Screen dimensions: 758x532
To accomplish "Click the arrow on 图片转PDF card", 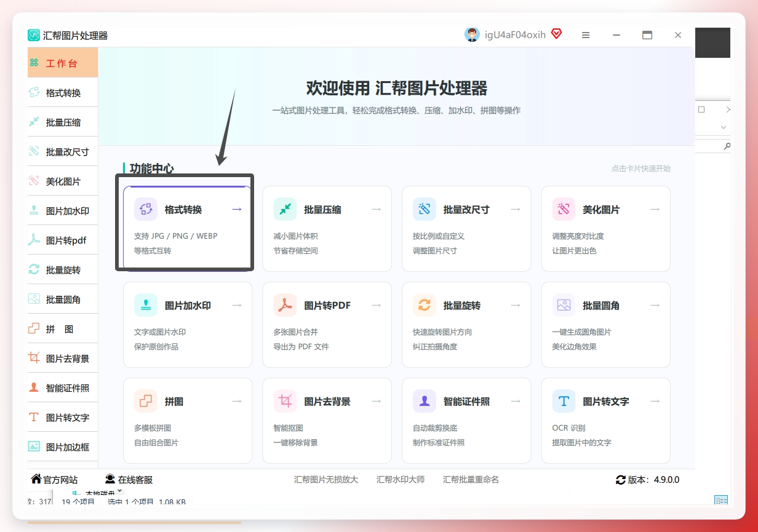I will click(377, 306).
